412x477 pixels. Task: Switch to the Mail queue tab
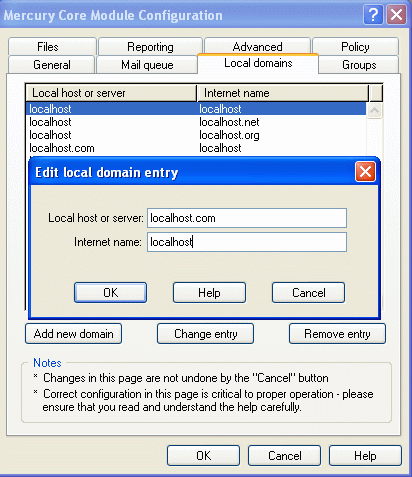pos(147,64)
